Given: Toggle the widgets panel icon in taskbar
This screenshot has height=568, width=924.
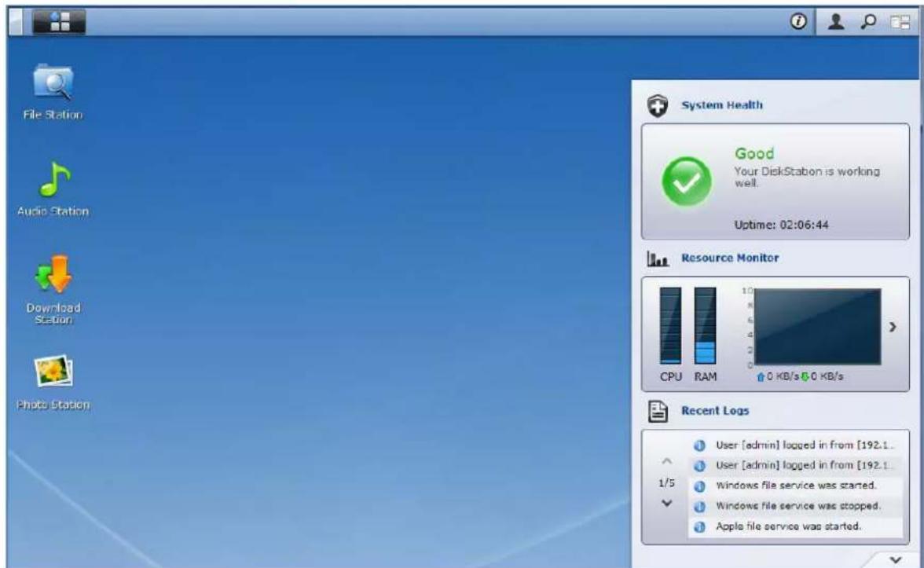Looking at the screenshot, I should pyautogui.click(x=900, y=22).
